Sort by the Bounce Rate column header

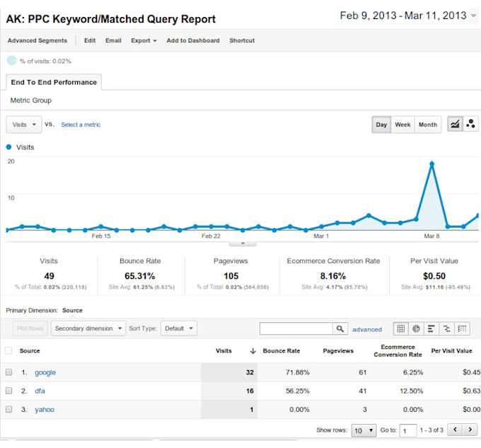(282, 351)
